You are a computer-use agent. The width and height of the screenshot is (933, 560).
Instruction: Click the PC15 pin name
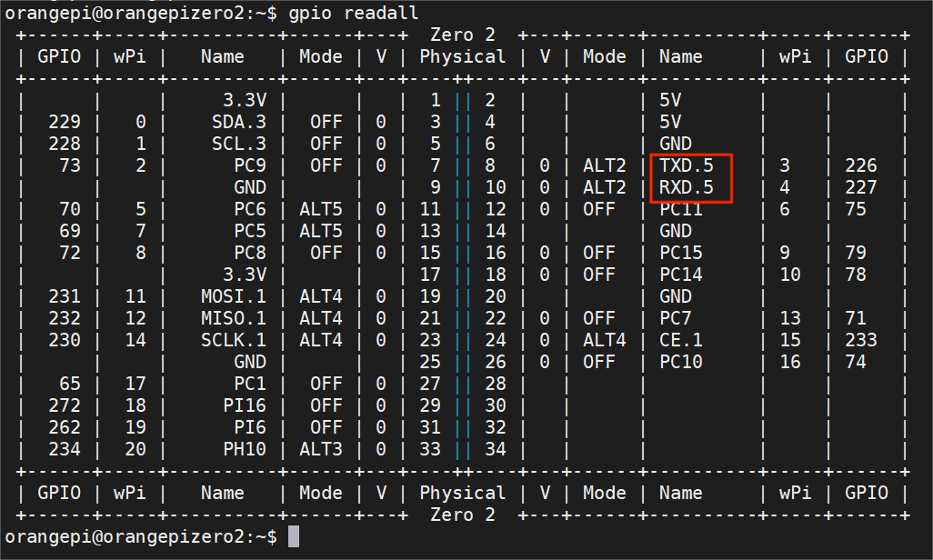(681, 253)
